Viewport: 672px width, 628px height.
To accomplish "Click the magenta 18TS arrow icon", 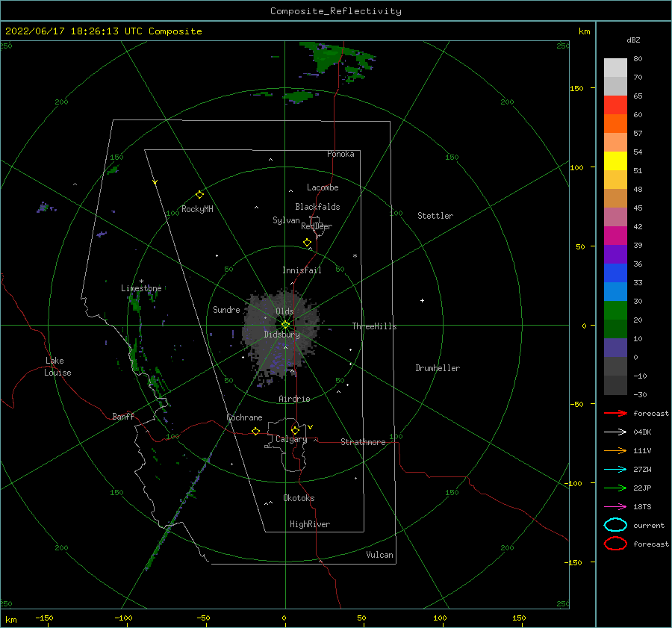I will tap(615, 507).
